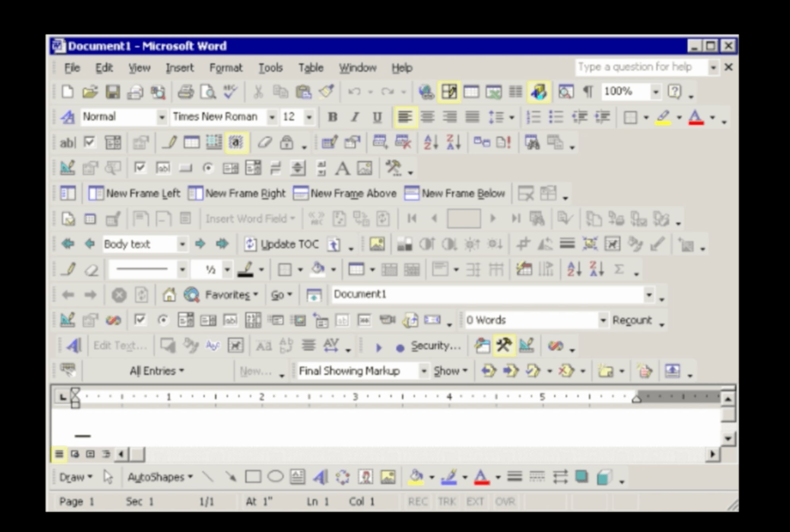Open the Table menu
Image resolution: width=790 pixels, height=532 pixels.
pyautogui.click(x=310, y=68)
